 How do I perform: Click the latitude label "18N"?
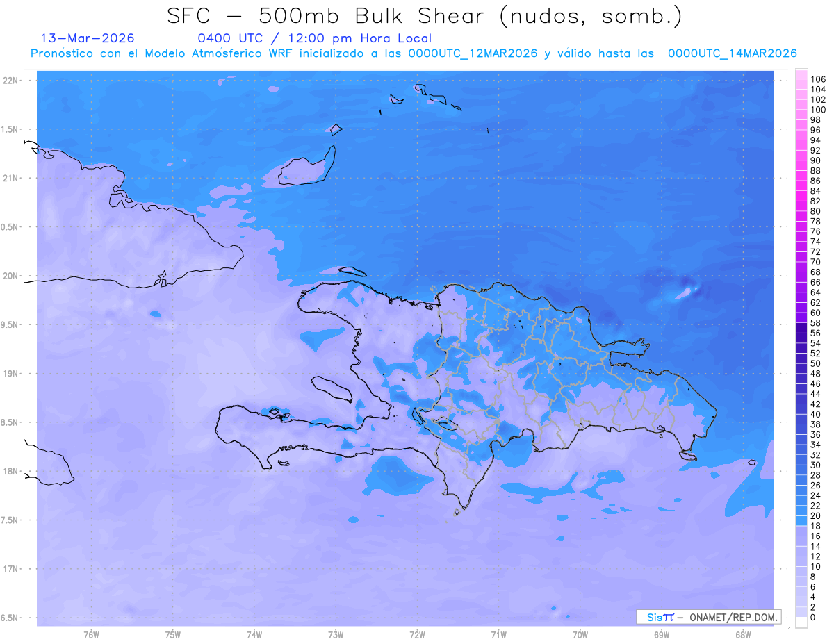(12, 471)
